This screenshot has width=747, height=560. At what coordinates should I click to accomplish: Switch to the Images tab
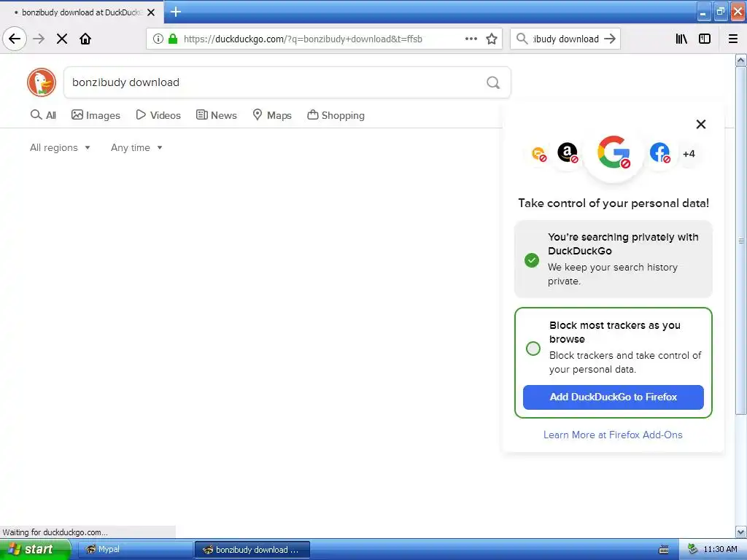(x=96, y=115)
